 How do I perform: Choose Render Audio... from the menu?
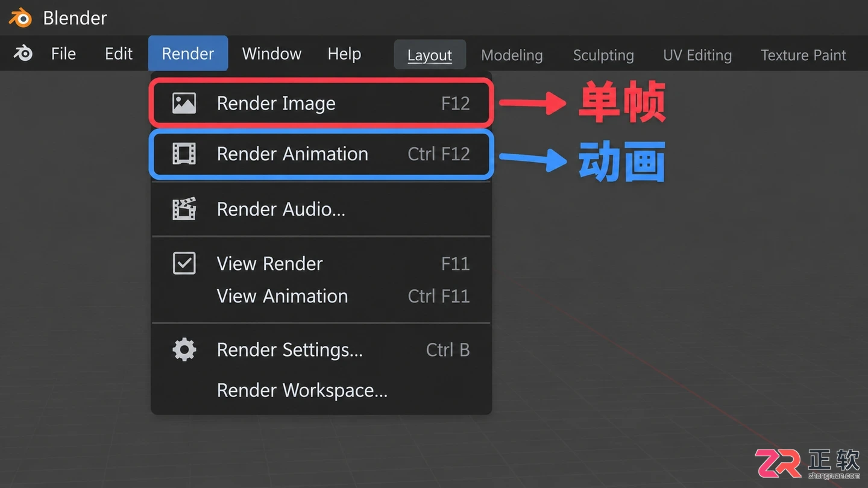(x=321, y=209)
